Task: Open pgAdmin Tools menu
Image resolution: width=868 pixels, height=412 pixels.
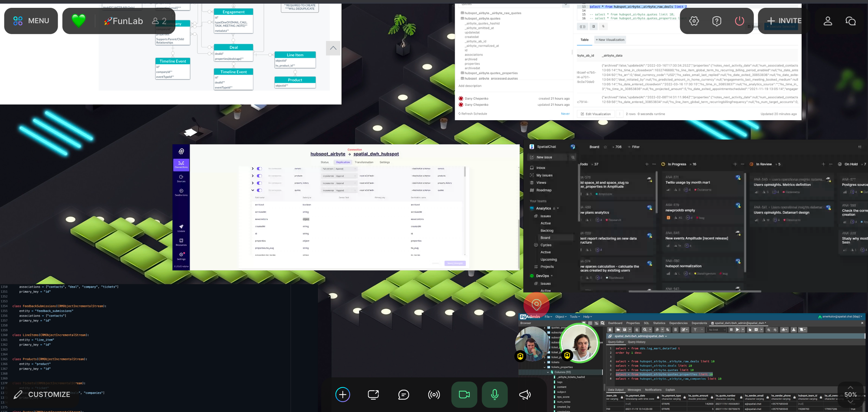Action: coord(575,317)
